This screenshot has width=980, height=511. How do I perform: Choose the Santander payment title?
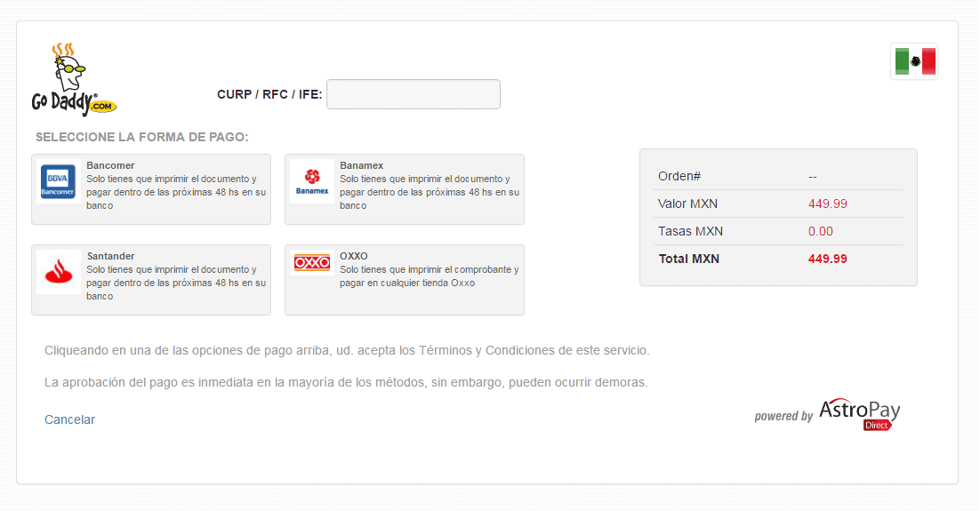pos(110,256)
